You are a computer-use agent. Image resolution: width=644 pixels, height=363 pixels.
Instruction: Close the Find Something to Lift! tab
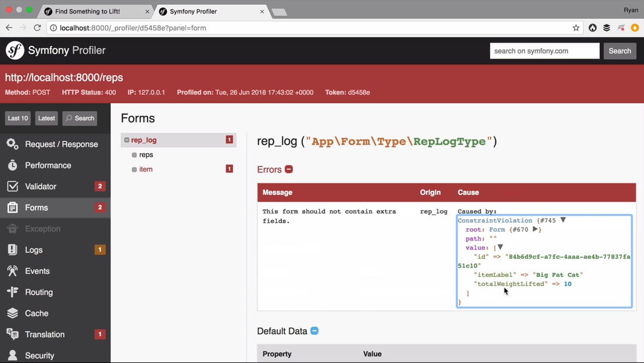coord(148,12)
